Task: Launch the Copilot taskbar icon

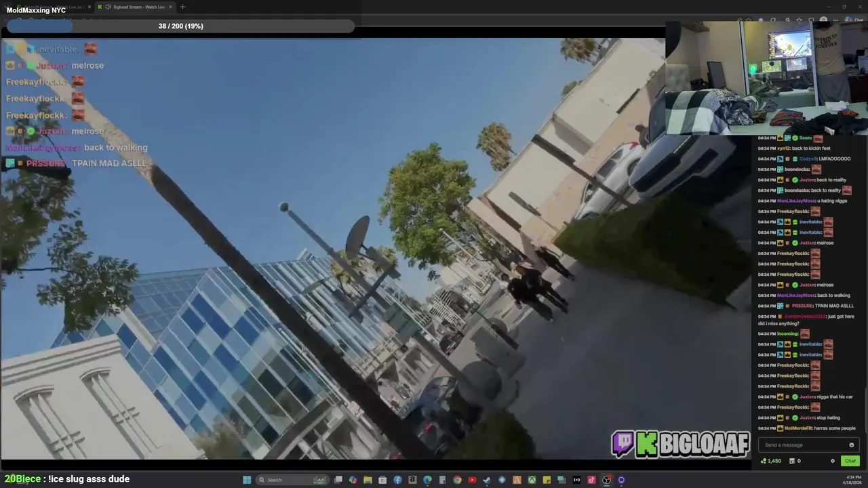Action: tap(353, 480)
